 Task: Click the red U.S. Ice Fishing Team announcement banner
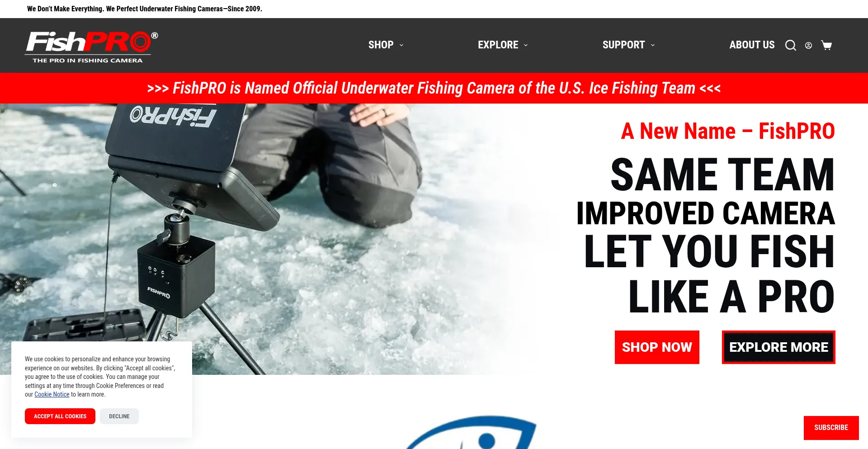click(x=434, y=88)
